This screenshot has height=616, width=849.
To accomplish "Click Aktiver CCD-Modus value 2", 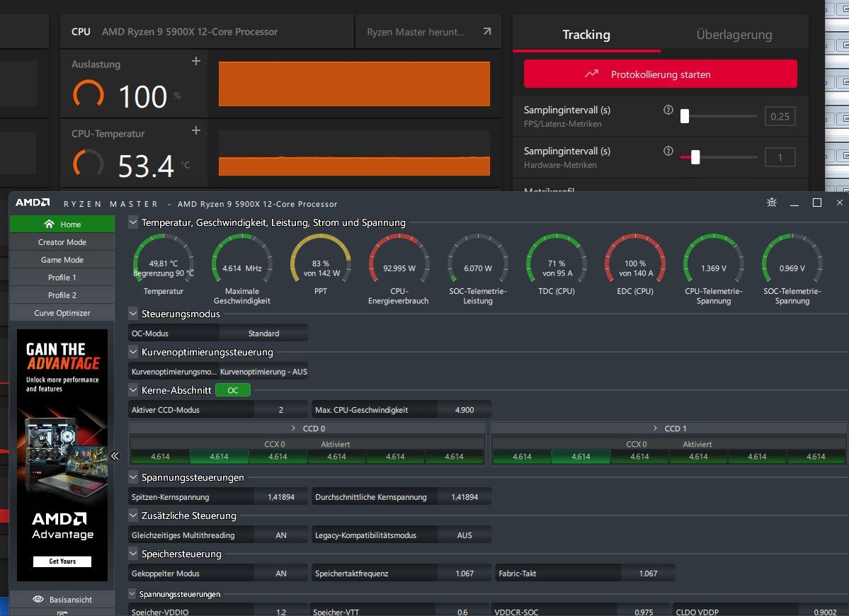I will click(x=281, y=410).
